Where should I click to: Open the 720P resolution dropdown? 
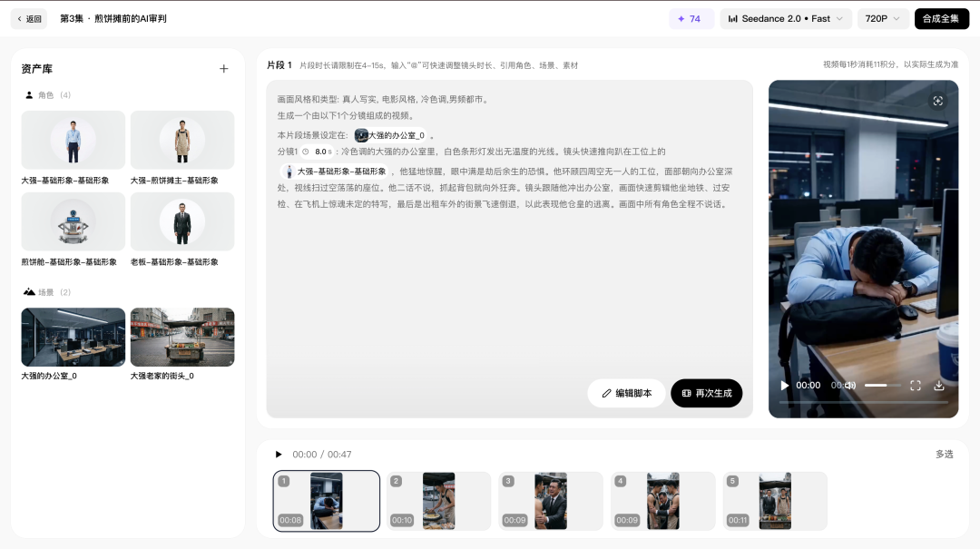coord(883,18)
